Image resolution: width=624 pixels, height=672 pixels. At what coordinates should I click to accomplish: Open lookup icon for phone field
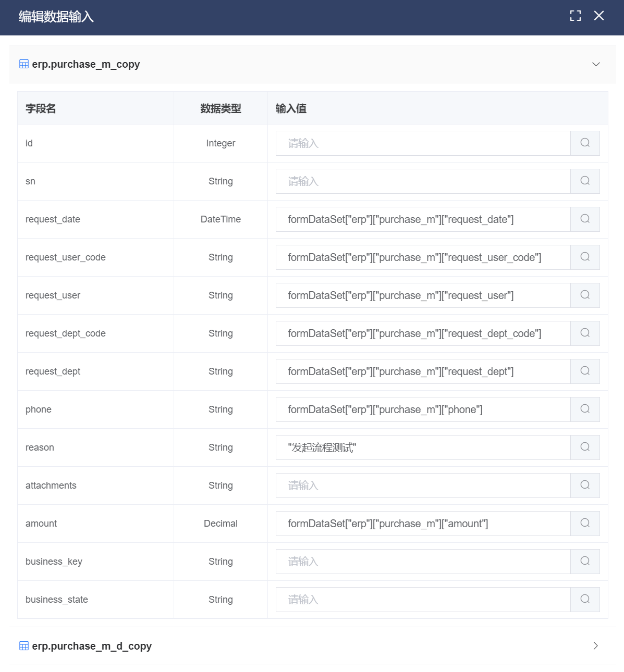[x=585, y=409]
